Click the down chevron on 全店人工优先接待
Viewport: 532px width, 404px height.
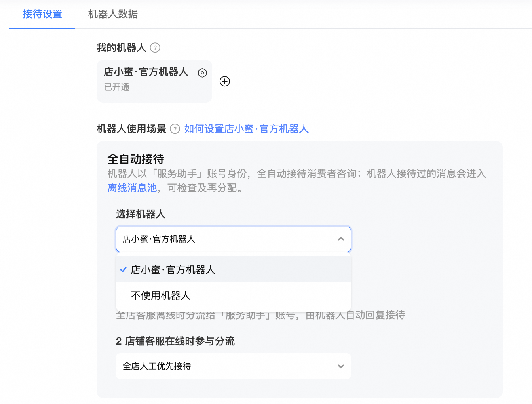coord(341,366)
